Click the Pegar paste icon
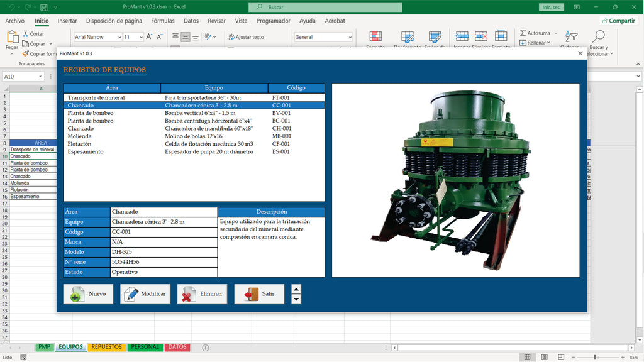The image size is (644, 362). [x=13, y=37]
